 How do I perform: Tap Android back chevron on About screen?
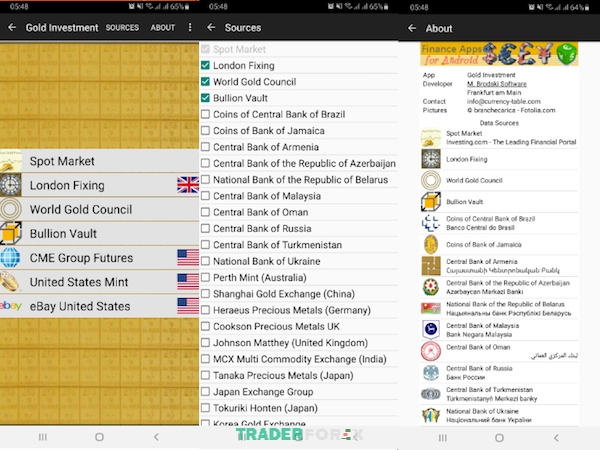[556, 438]
